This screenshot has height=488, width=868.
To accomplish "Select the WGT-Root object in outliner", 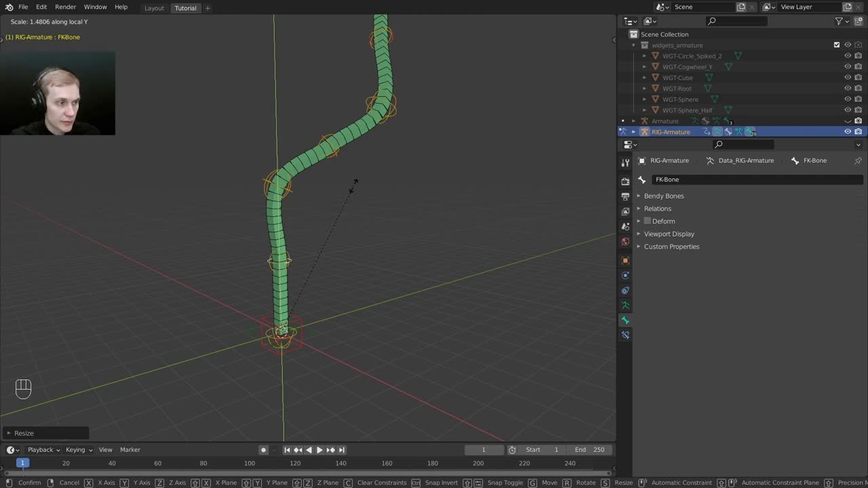I will pos(677,89).
